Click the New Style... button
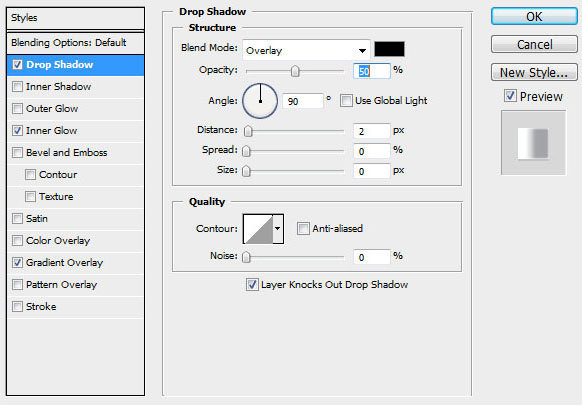Image resolution: width=582 pixels, height=405 pixels. coord(534,72)
